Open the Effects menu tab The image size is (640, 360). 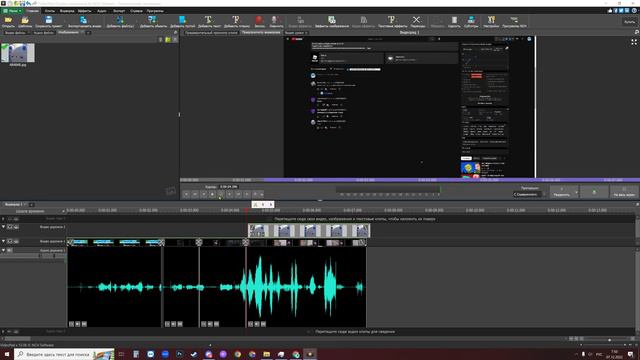tap(84, 11)
